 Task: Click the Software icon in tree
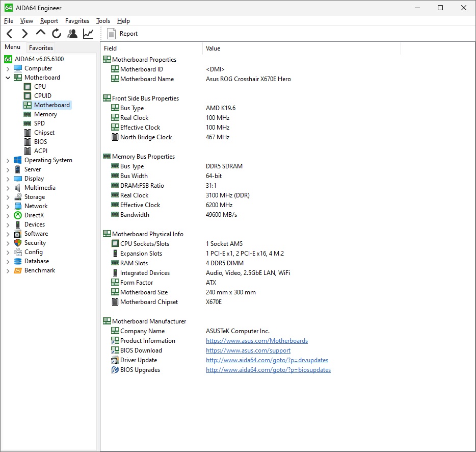pos(18,234)
